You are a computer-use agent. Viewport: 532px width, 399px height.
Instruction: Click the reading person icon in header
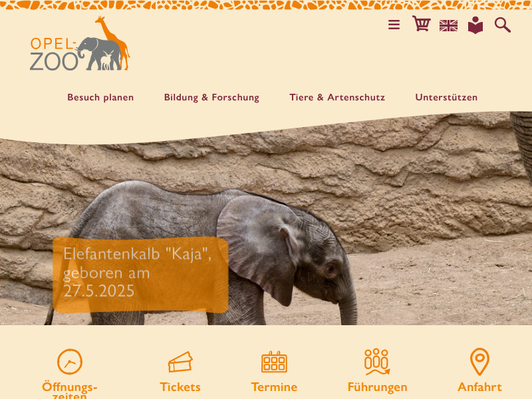[475, 25]
